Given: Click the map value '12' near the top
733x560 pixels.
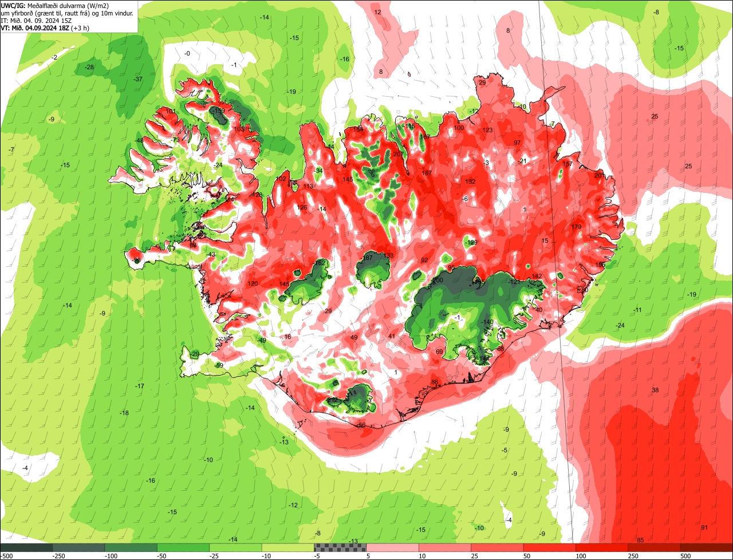Looking at the screenshot, I should 377,12.
